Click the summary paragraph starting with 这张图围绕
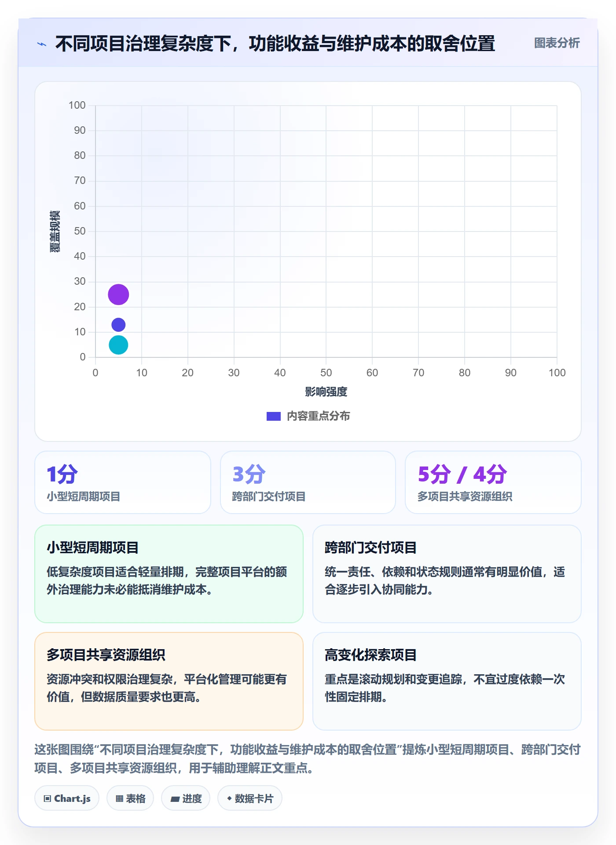 pyautogui.click(x=308, y=759)
